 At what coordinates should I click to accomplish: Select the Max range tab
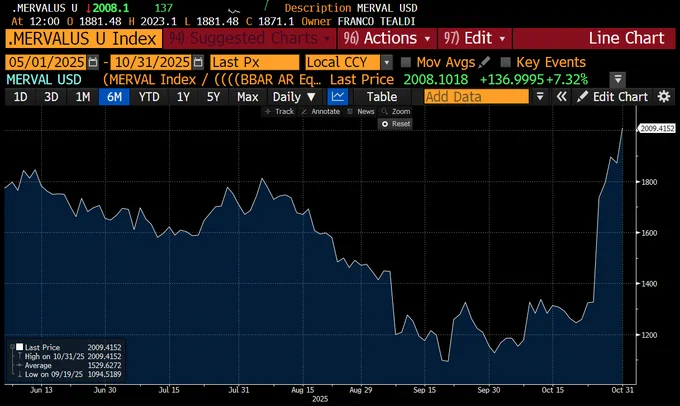(x=247, y=96)
